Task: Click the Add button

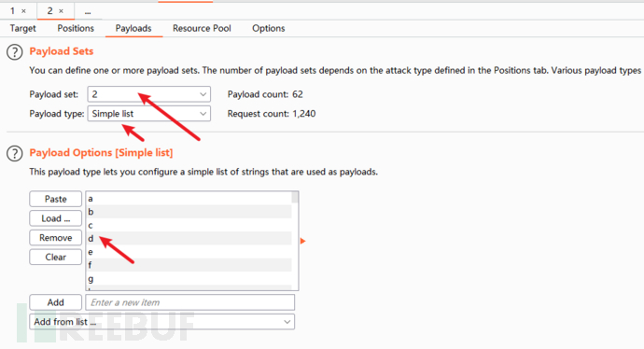Action: click(55, 302)
